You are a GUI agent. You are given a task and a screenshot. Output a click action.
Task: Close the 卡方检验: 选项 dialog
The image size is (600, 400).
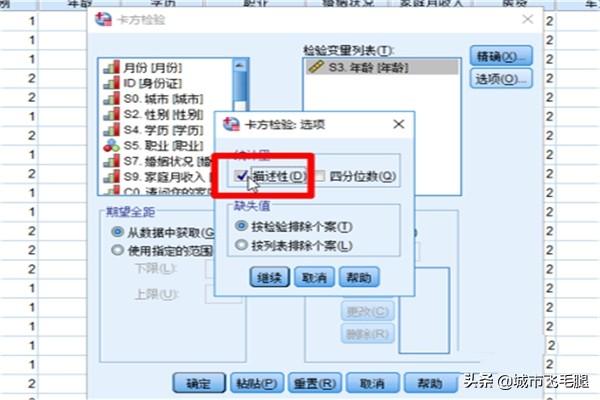pos(399,124)
